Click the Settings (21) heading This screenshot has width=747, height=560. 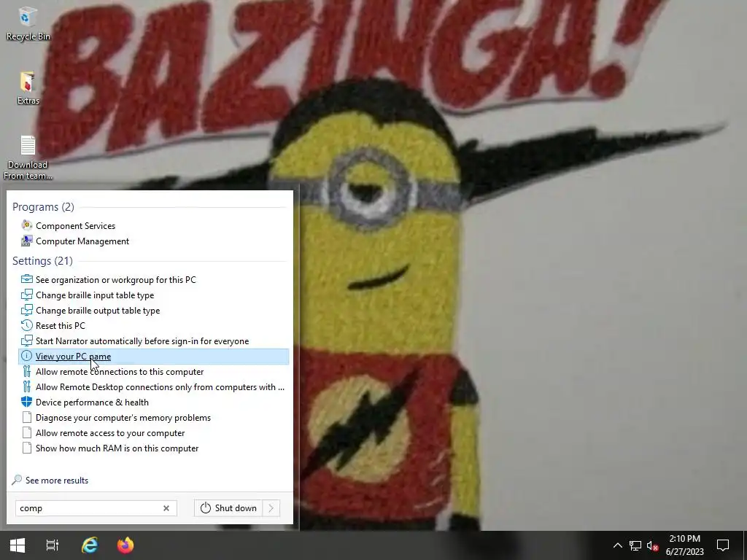click(42, 260)
